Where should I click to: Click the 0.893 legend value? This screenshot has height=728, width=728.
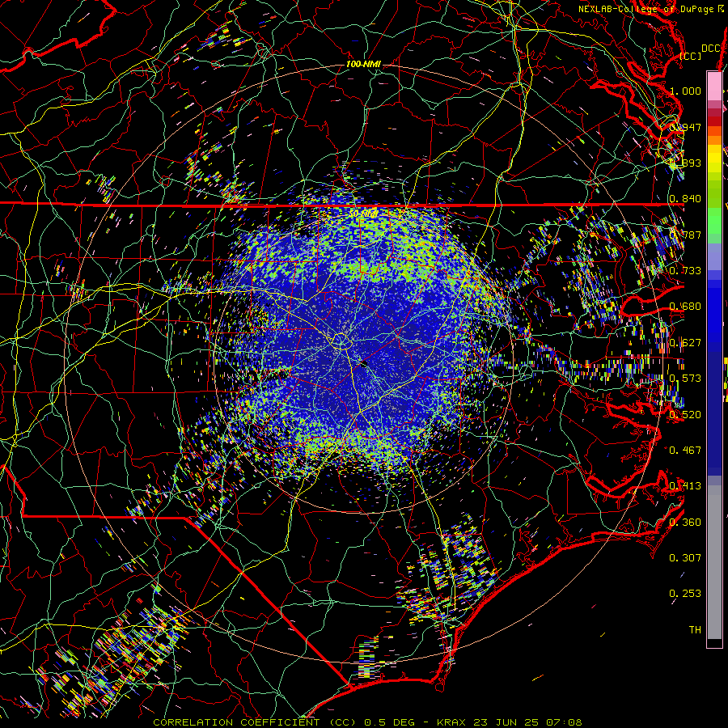pos(685,163)
